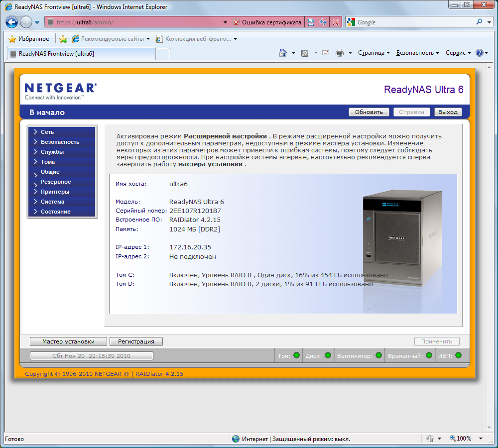Screen dimensions: 498x448
Task: Open the dropdown beside the RSS icon
Action: pos(316,53)
